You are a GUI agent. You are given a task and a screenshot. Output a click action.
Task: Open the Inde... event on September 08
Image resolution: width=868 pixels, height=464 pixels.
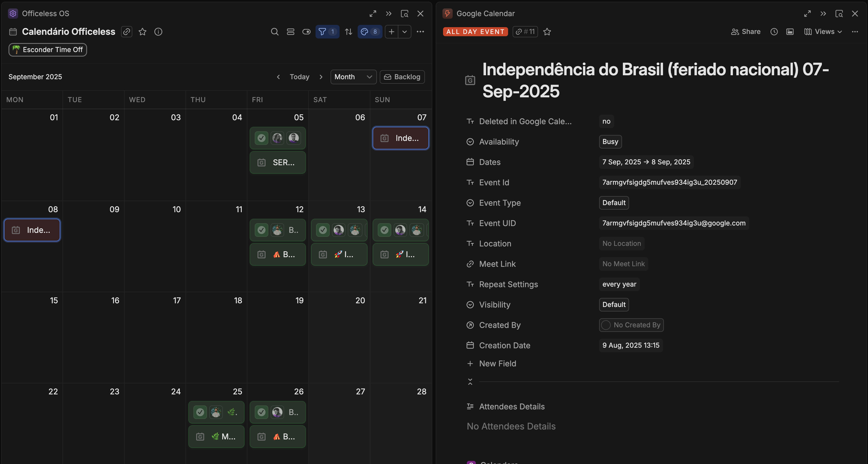(32, 230)
